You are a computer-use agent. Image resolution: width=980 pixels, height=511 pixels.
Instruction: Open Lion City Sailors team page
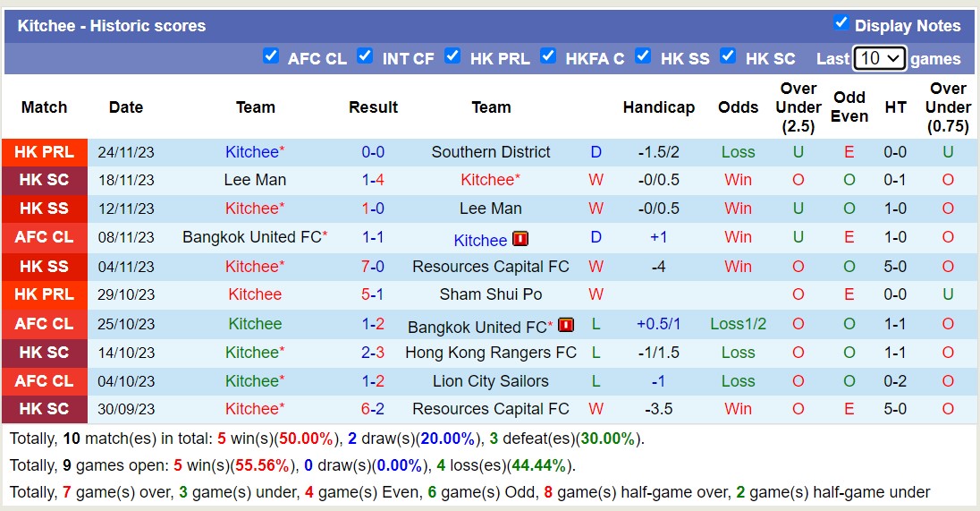tap(491, 381)
